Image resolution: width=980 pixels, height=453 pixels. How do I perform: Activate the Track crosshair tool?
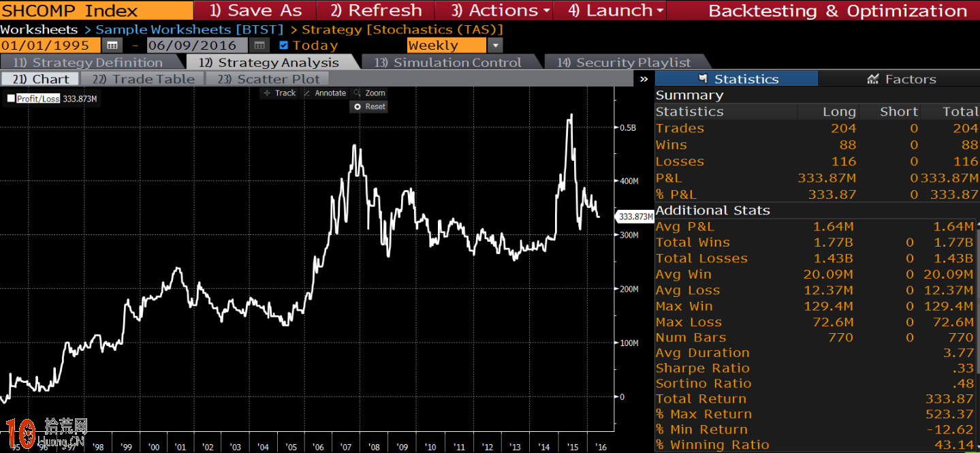(280, 93)
